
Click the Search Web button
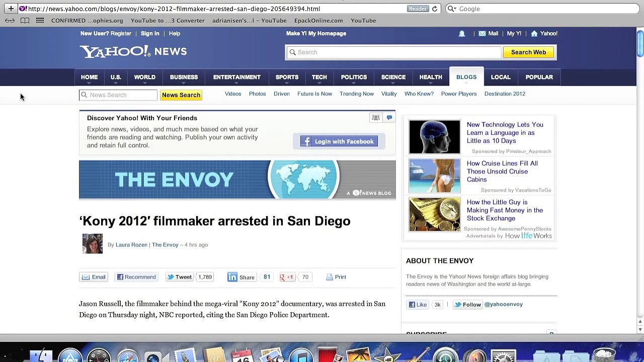pyautogui.click(x=528, y=52)
